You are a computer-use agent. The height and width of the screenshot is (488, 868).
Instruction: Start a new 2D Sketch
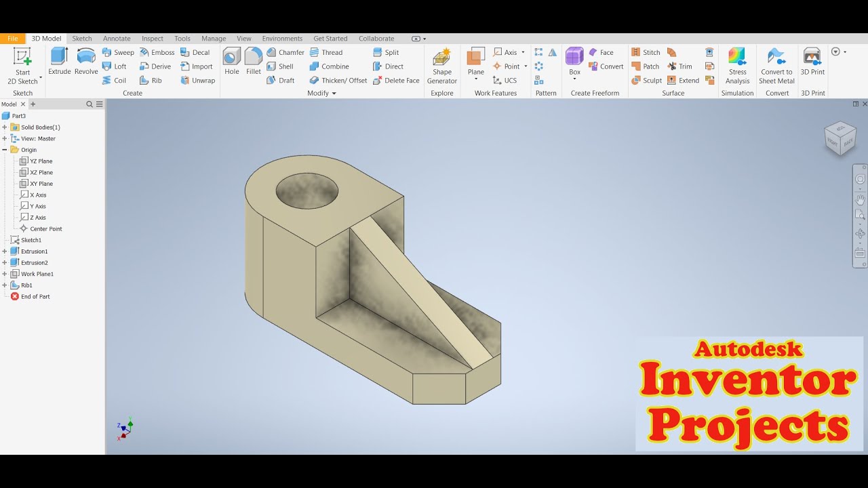click(23, 66)
